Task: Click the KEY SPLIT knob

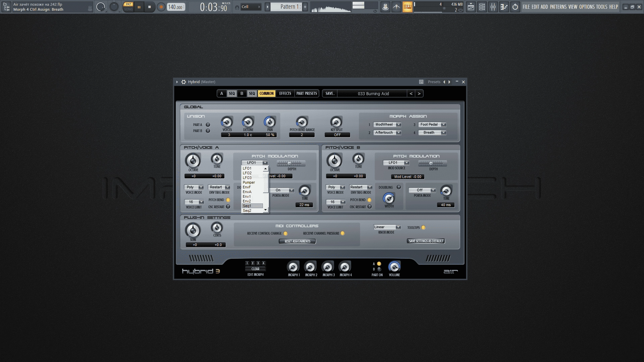Action: [336, 122]
